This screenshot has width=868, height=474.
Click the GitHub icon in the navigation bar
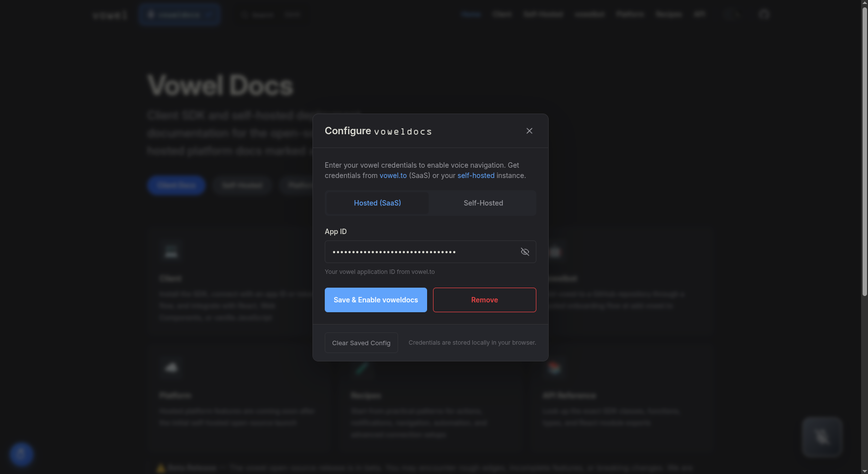click(764, 14)
